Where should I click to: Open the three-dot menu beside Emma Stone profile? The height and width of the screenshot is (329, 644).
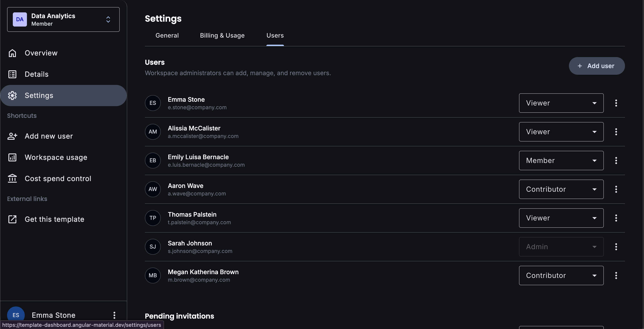click(114, 315)
